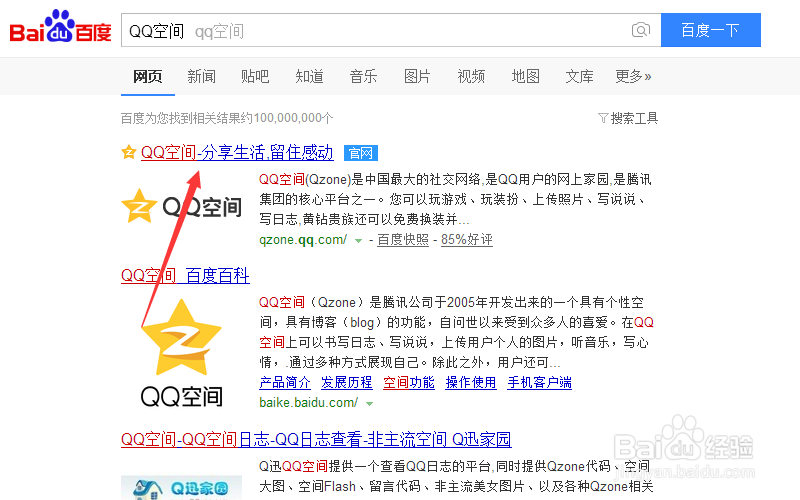Screen dimensions: 800x500
Task: Switch to the 图片 tab
Action: pyautogui.click(x=417, y=77)
